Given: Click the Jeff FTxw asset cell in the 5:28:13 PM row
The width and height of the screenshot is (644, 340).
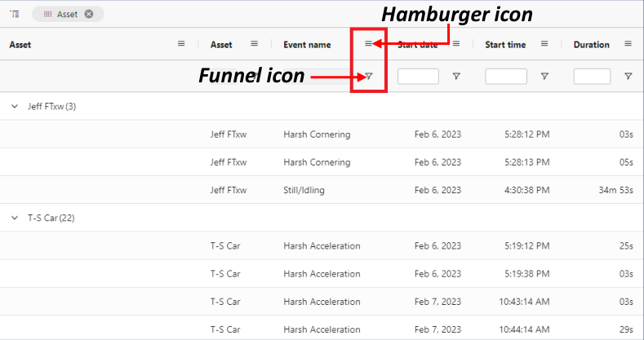Looking at the screenshot, I should 229,162.
